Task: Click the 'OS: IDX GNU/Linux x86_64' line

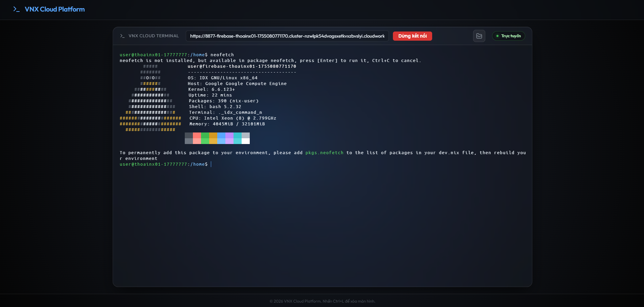Action: point(223,78)
